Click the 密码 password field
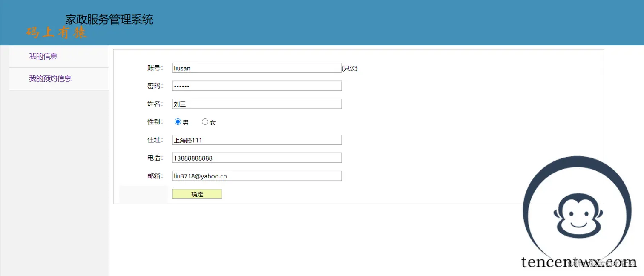Viewport: 644px width, 276px height. click(257, 86)
